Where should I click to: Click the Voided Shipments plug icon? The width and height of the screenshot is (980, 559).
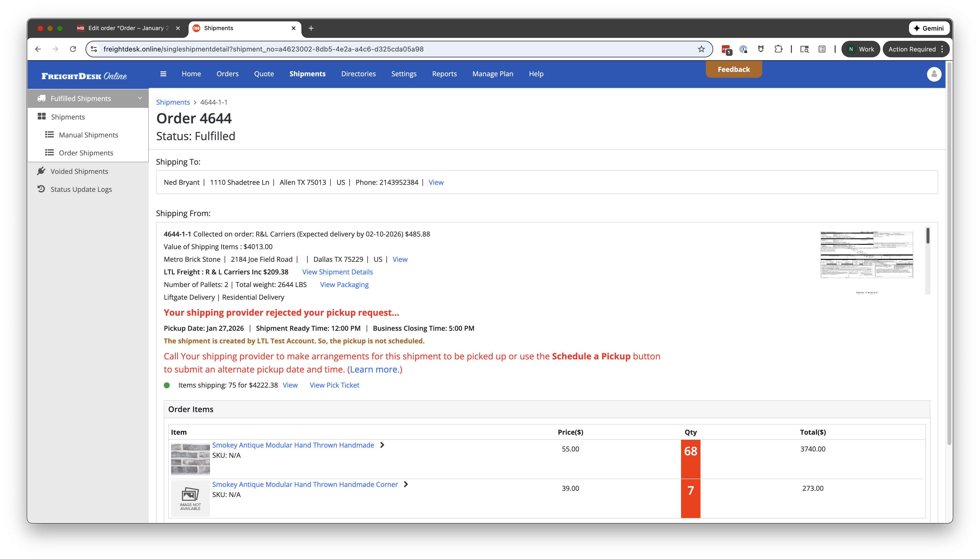(x=41, y=171)
